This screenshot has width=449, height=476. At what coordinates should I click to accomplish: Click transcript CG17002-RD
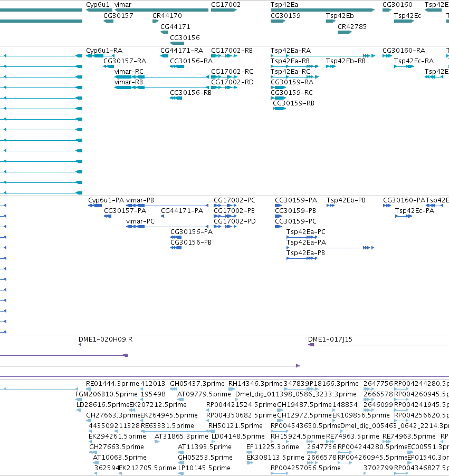click(x=232, y=82)
